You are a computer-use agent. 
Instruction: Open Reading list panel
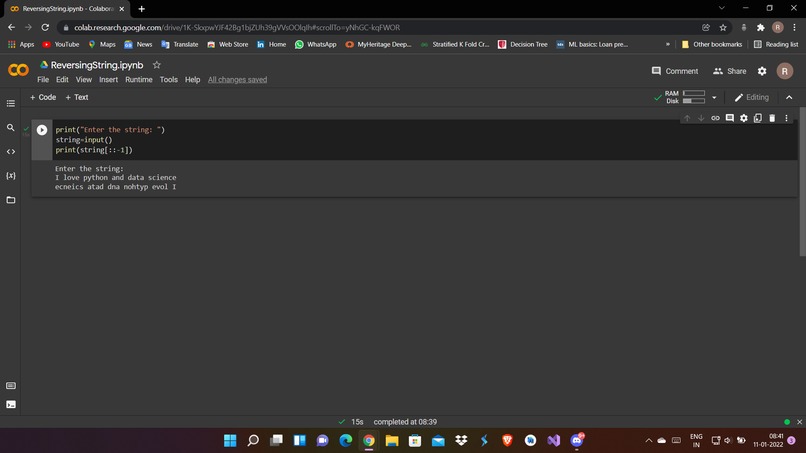point(776,44)
